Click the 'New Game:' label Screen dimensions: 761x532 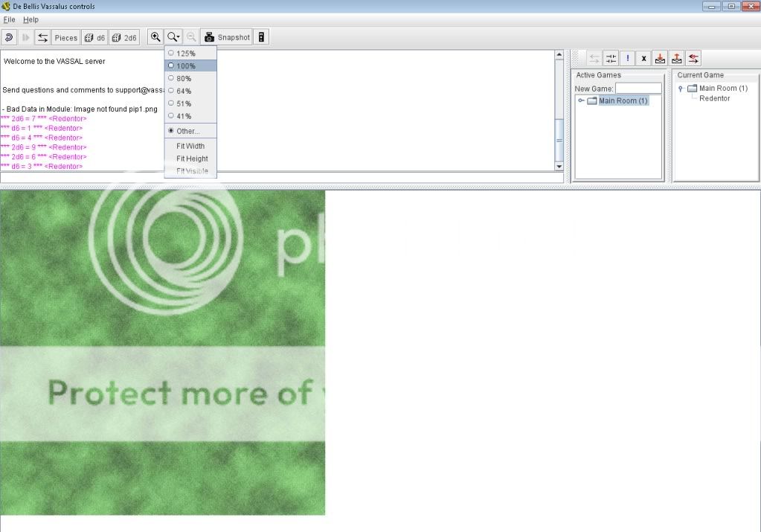coord(594,89)
